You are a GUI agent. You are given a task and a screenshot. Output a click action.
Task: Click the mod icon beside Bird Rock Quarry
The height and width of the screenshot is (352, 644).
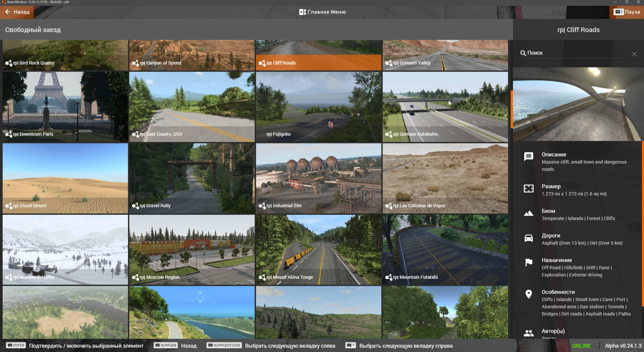9,63
